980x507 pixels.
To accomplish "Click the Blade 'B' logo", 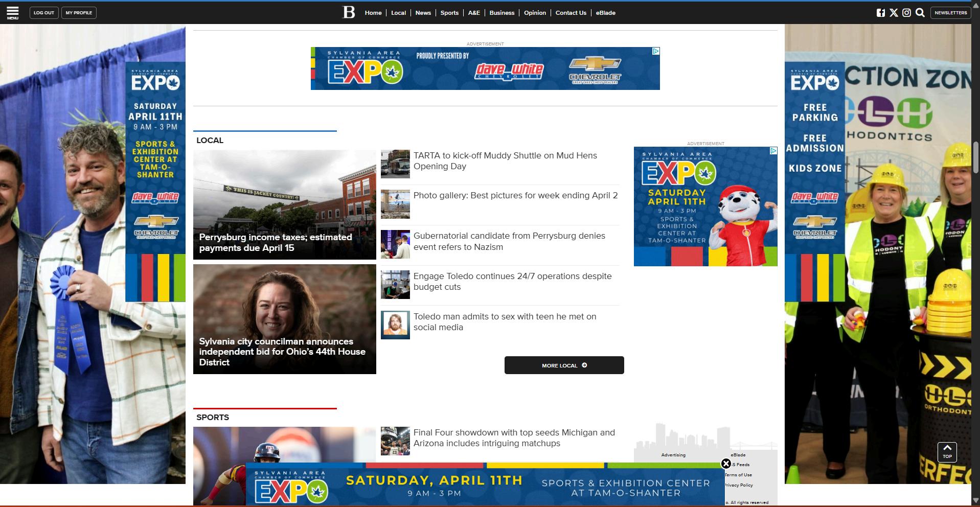I will (349, 12).
